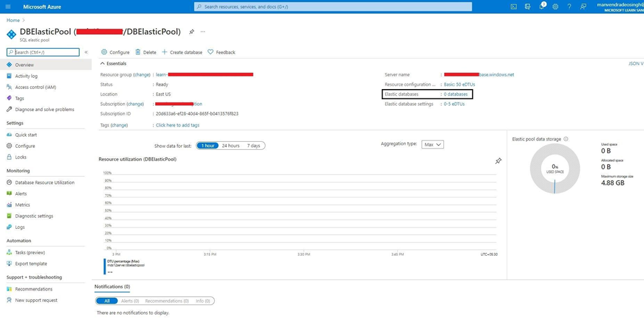Collapse the Essentials section
The height and width of the screenshot is (330, 644).
click(114, 64)
